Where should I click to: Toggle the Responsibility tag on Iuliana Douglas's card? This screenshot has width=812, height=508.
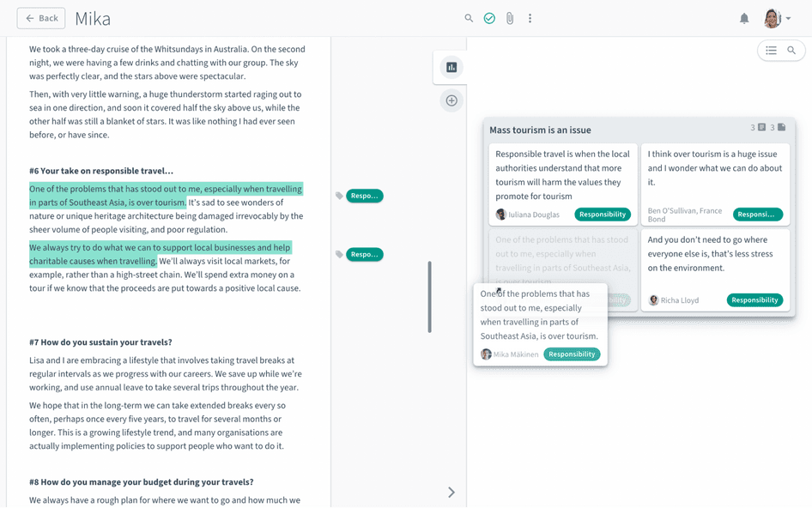tap(603, 214)
